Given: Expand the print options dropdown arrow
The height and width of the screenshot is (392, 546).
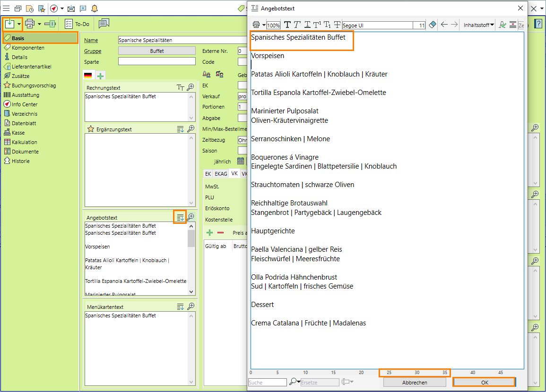Looking at the screenshot, I should [40, 24].
